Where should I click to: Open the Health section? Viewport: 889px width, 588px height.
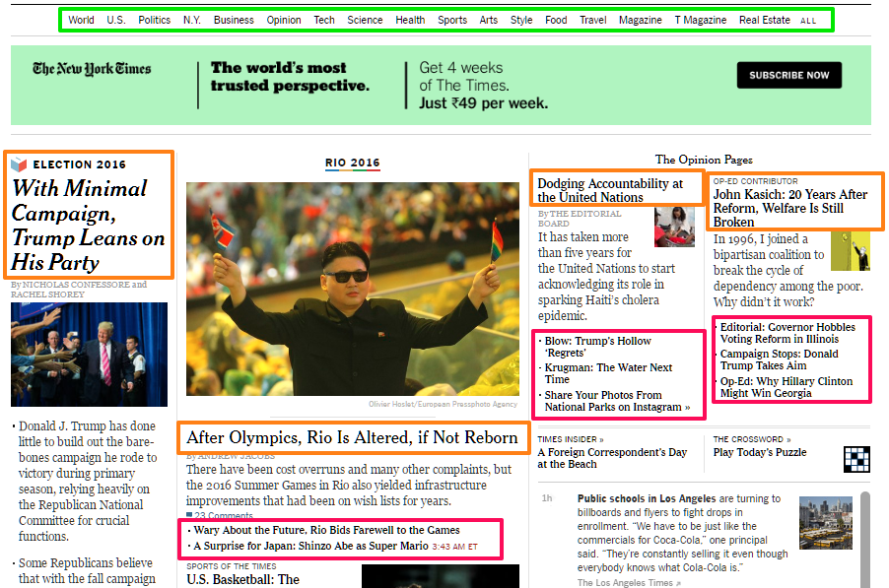(x=410, y=20)
